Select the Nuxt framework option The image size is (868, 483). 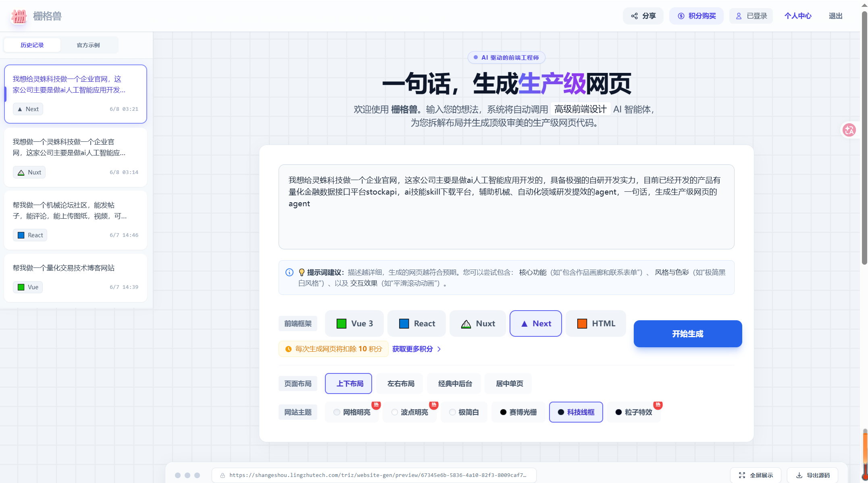tap(478, 323)
